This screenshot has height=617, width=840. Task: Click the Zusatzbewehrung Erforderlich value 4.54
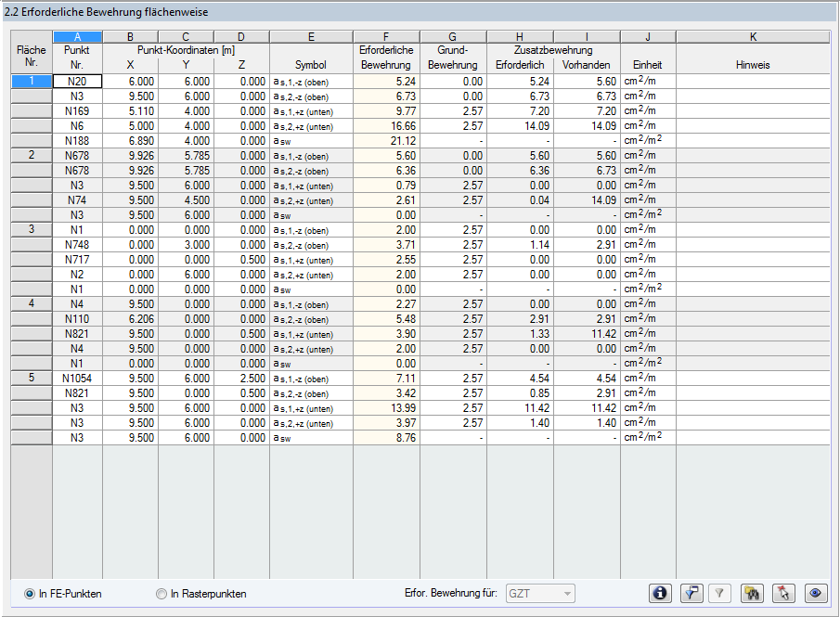coord(520,379)
